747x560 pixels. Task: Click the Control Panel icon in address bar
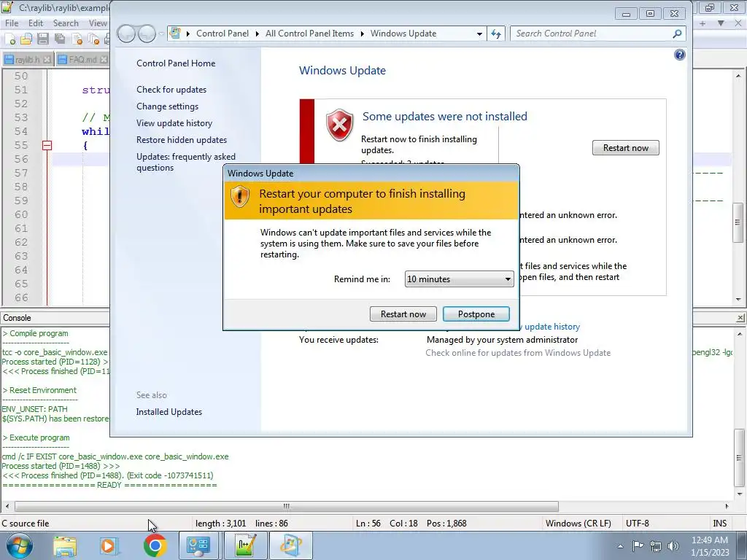coord(175,34)
